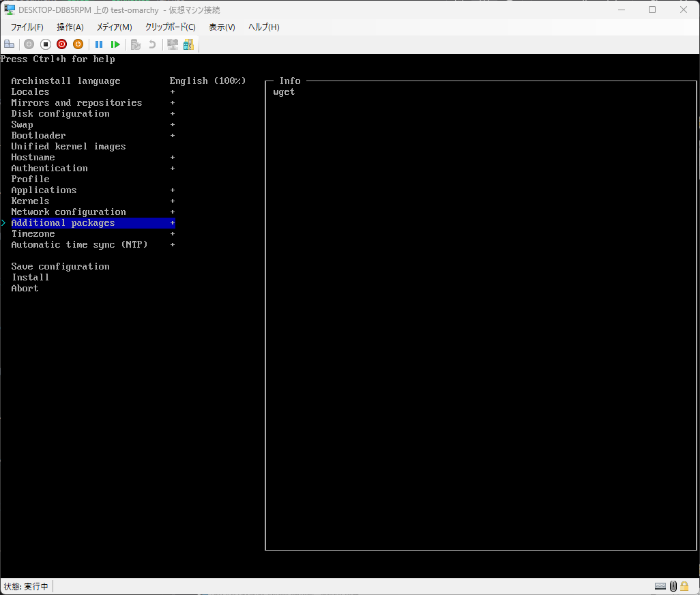
Task: Select 'Automatic time sync (NTP)' entry
Action: 79,244
